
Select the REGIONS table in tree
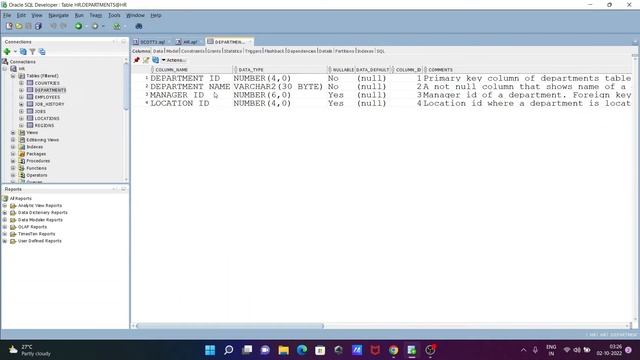tap(44, 125)
